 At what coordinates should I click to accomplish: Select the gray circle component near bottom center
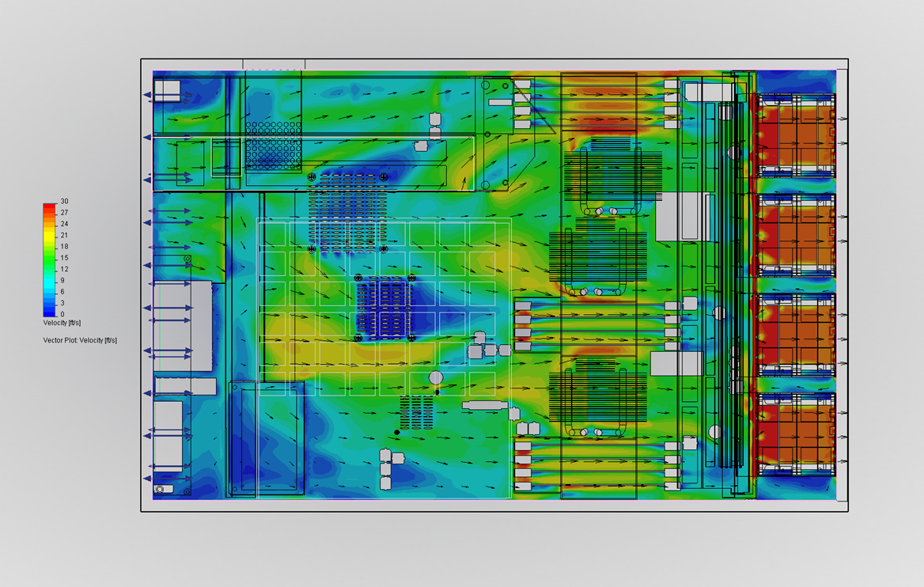[x=435, y=378]
